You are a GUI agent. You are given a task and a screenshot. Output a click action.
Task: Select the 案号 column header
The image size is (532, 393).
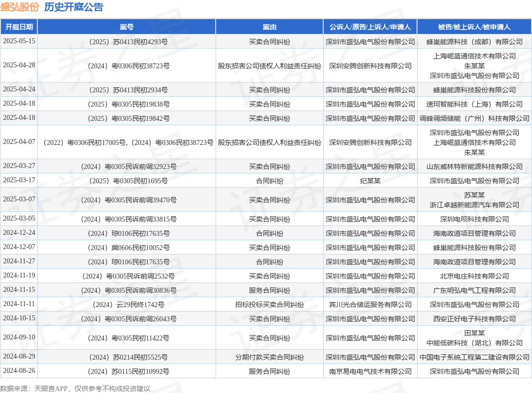pos(127,27)
